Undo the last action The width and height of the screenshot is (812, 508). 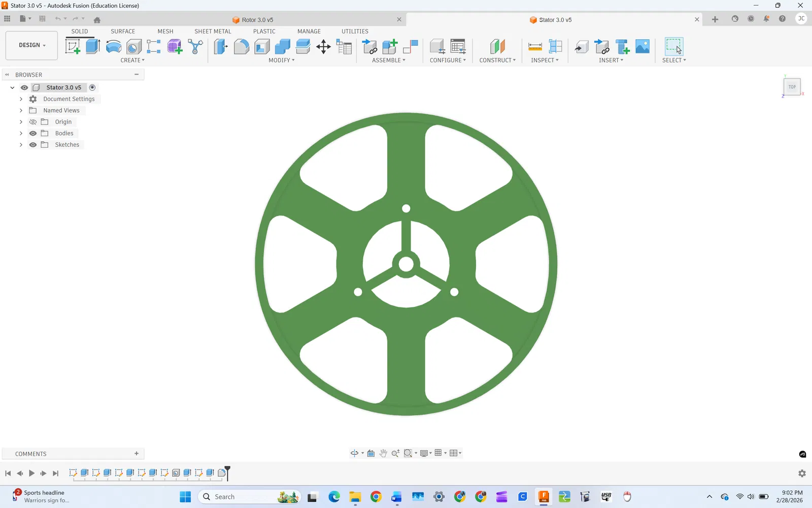[x=58, y=19]
